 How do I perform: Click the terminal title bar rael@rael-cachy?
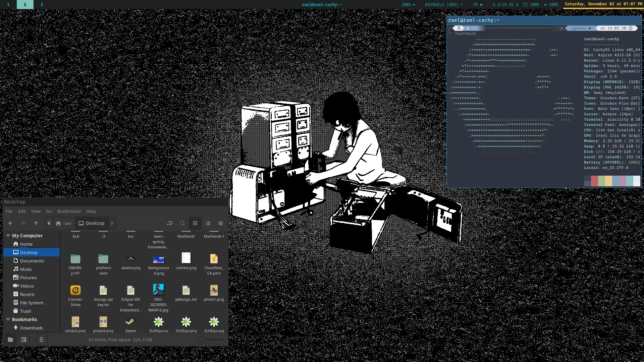click(x=544, y=20)
